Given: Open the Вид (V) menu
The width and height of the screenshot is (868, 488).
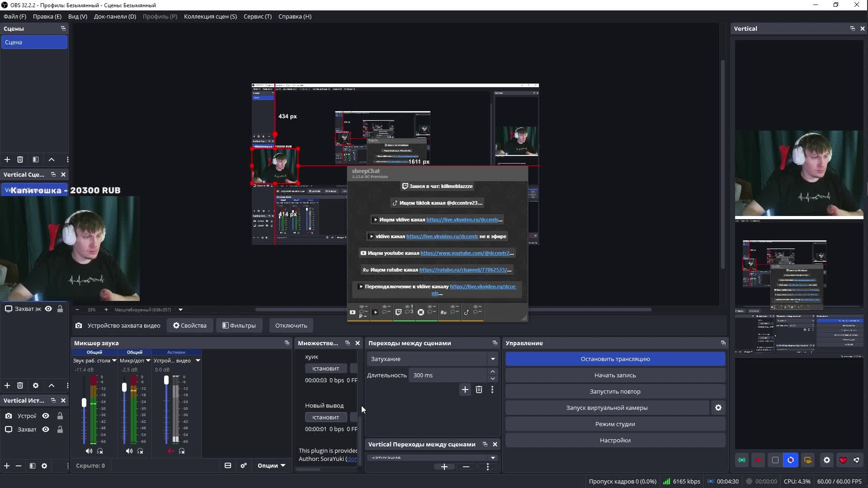Looking at the screenshot, I should pyautogui.click(x=78, y=16).
